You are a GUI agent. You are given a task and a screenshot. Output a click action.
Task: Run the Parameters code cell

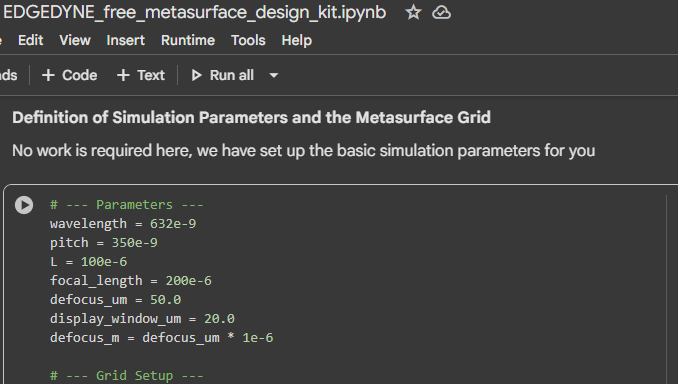(24, 205)
